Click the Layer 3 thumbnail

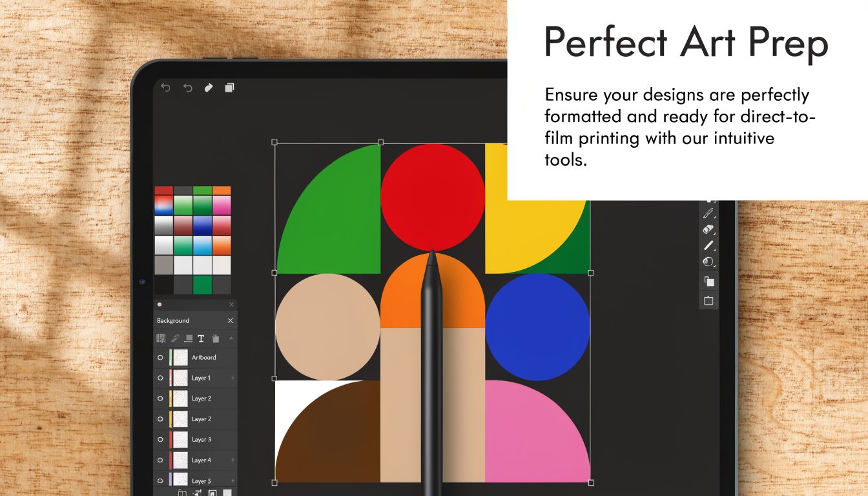tap(180, 440)
